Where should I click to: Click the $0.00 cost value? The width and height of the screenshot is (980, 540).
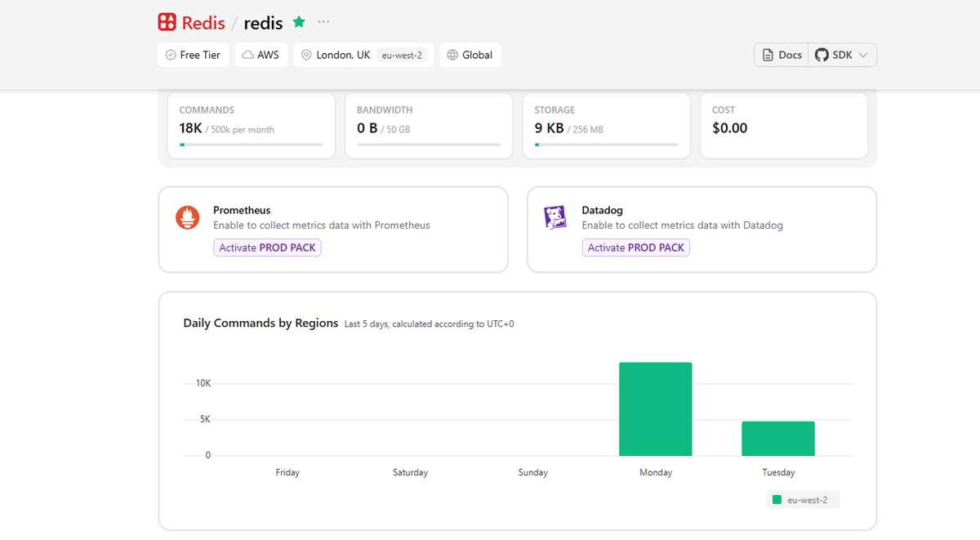pos(730,128)
